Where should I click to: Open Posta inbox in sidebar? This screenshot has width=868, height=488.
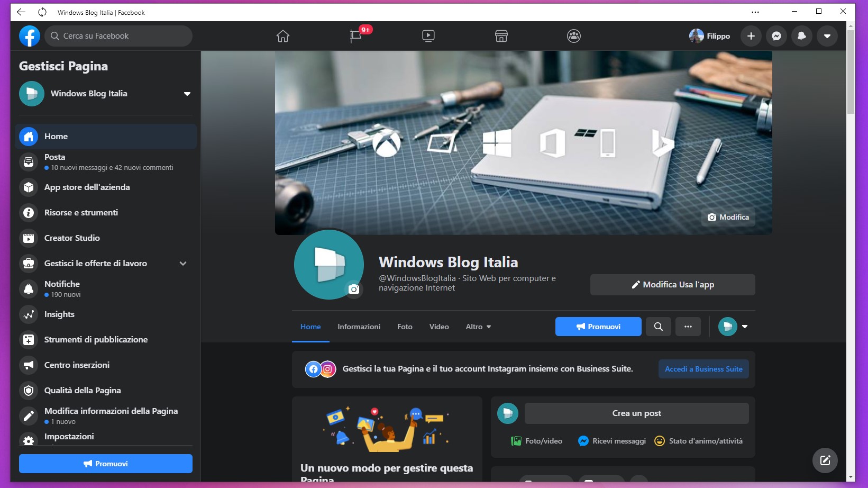106,162
